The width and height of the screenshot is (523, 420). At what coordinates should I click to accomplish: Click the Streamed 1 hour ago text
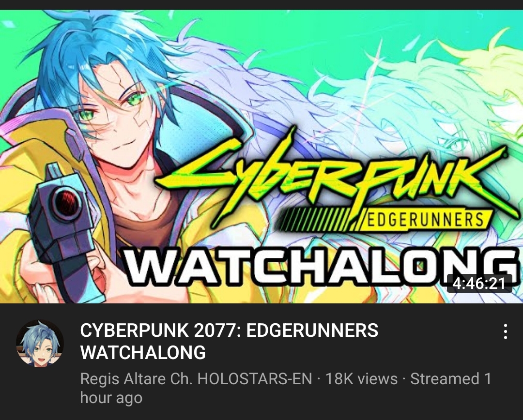[x=286, y=389]
